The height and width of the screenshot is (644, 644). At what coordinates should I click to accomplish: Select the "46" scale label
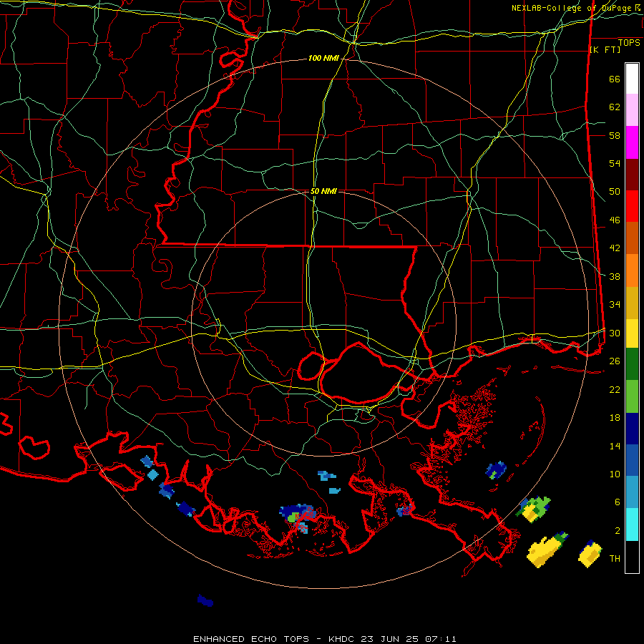click(x=615, y=220)
